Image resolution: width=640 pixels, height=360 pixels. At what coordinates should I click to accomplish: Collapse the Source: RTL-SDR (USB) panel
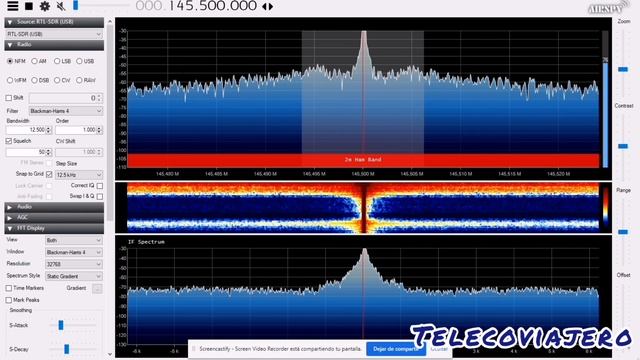(x=54, y=22)
